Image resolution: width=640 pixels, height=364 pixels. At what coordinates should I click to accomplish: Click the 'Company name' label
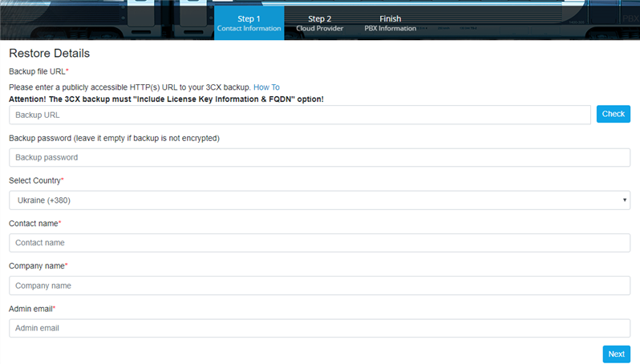coord(38,266)
